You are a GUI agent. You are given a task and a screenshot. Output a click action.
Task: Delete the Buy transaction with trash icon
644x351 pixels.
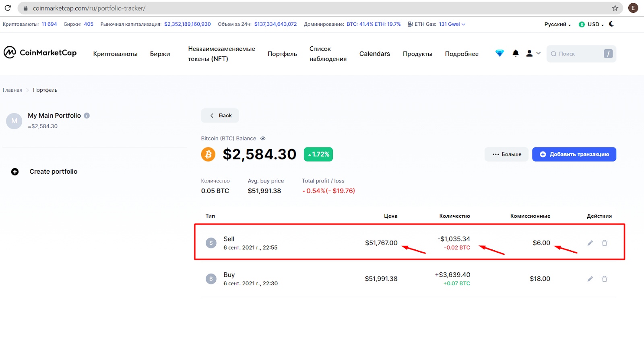(605, 279)
